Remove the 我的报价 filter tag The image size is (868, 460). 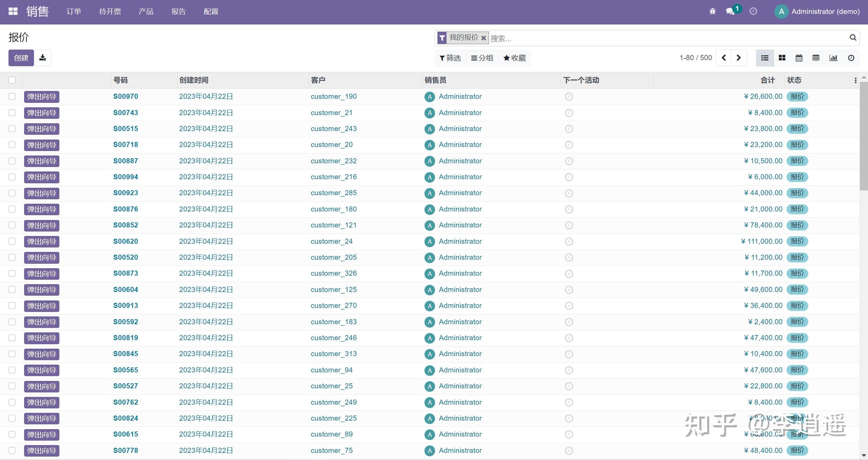click(x=483, y=38)
